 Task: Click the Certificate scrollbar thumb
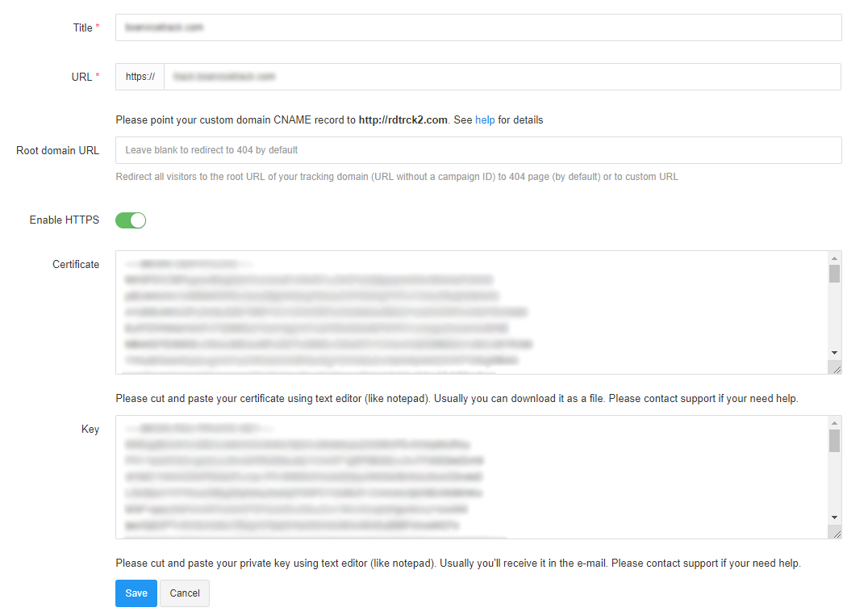834,274
